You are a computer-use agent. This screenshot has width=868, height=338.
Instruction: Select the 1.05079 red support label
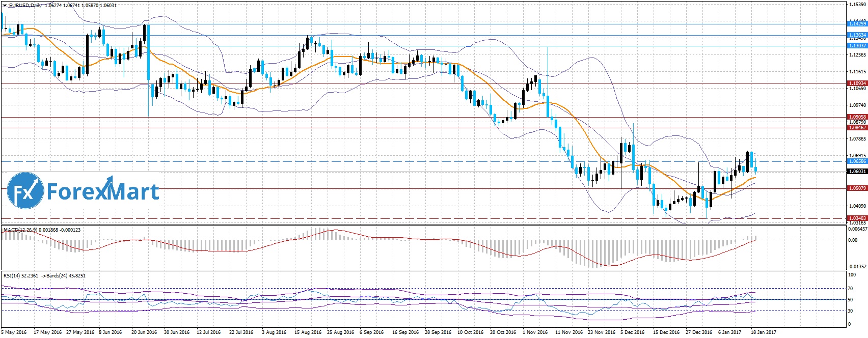point(856,188)
